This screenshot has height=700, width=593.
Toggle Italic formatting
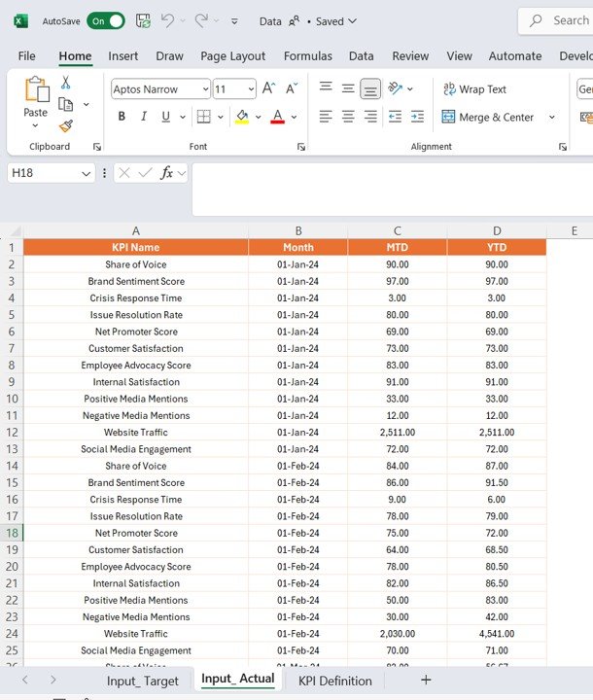point(144,117)
